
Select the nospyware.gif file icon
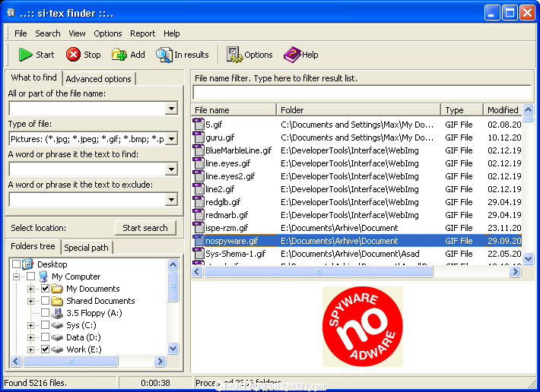(199, 241)
